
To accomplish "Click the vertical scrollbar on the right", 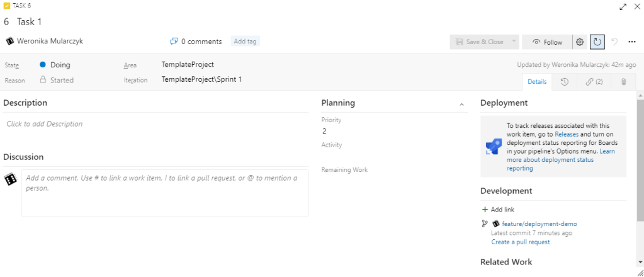I will [640, 157].
